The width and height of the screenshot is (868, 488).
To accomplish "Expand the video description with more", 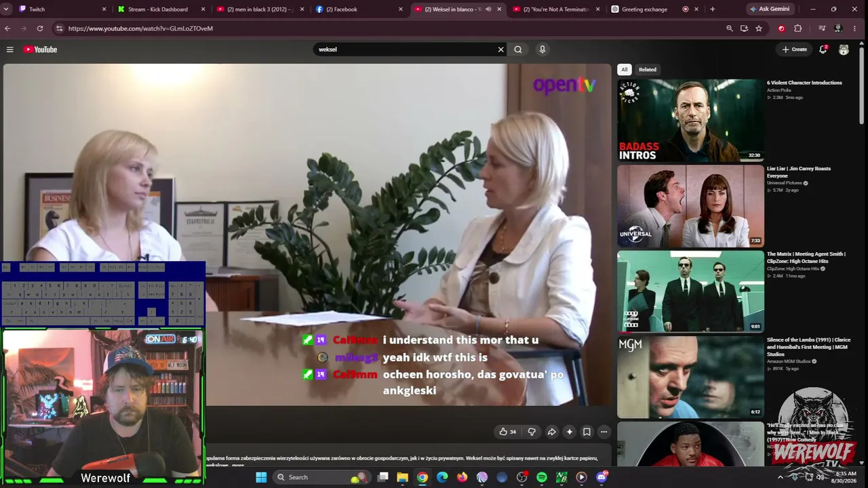I will tap(238, 466).
